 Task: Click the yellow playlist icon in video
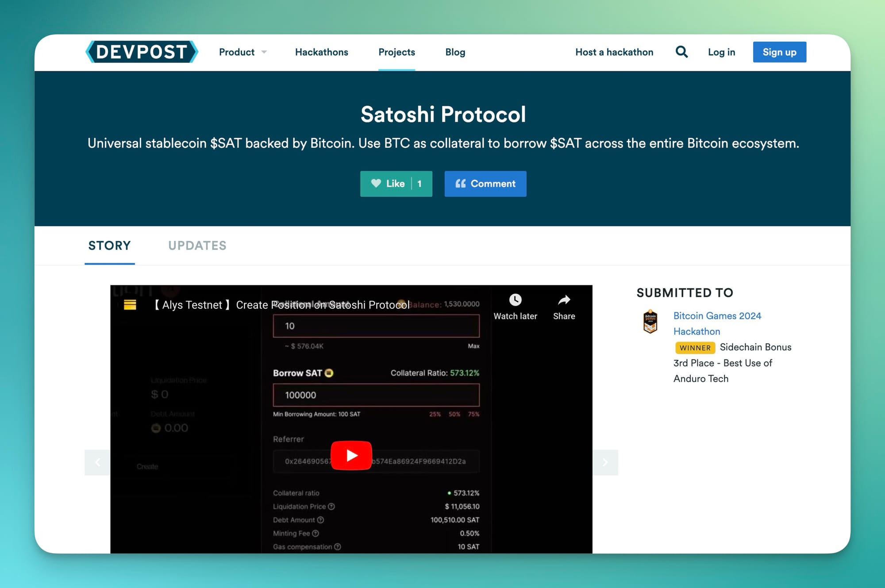point(130,304)
